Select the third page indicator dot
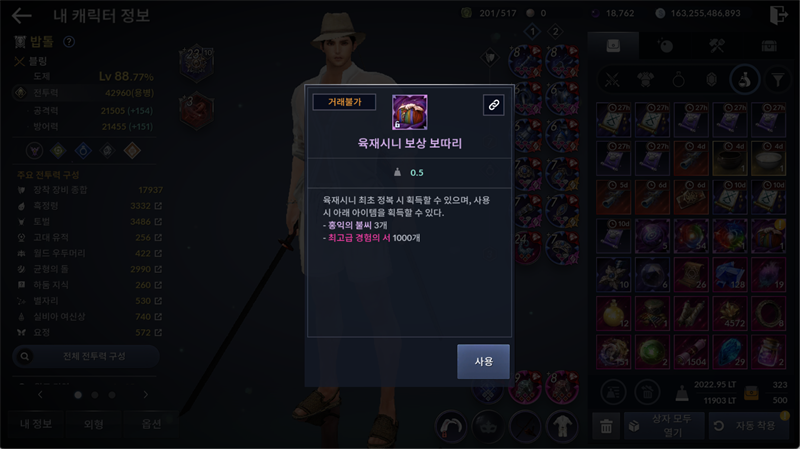 112,395
